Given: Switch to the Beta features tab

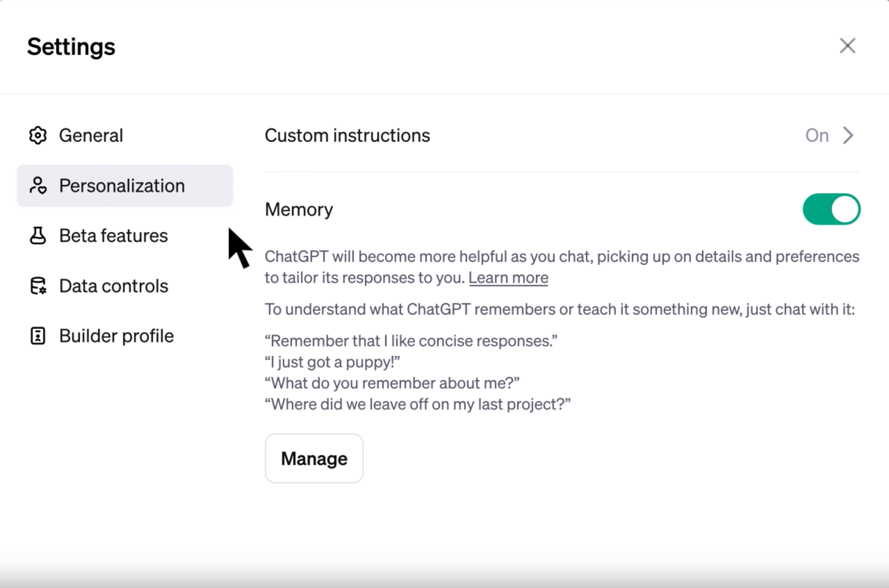Looking at the screenshot, I should coord(125,236).
